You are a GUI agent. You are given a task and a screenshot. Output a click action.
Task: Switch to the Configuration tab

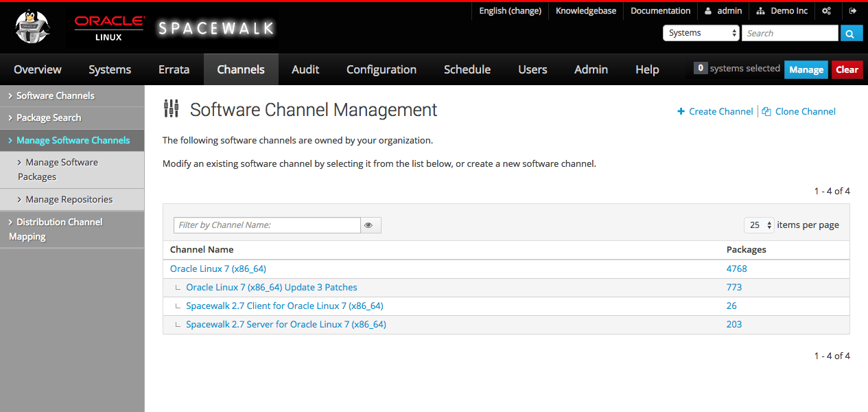pos(382,69)
